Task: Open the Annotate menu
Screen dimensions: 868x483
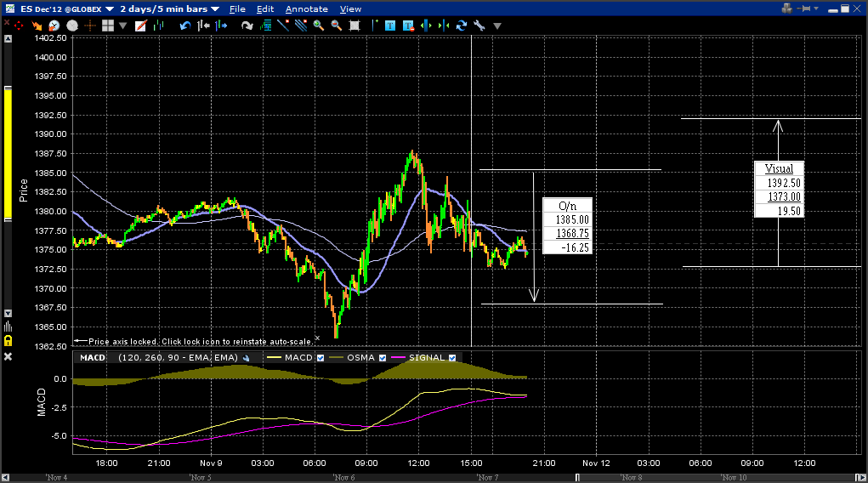Action: tap(307, 9)
